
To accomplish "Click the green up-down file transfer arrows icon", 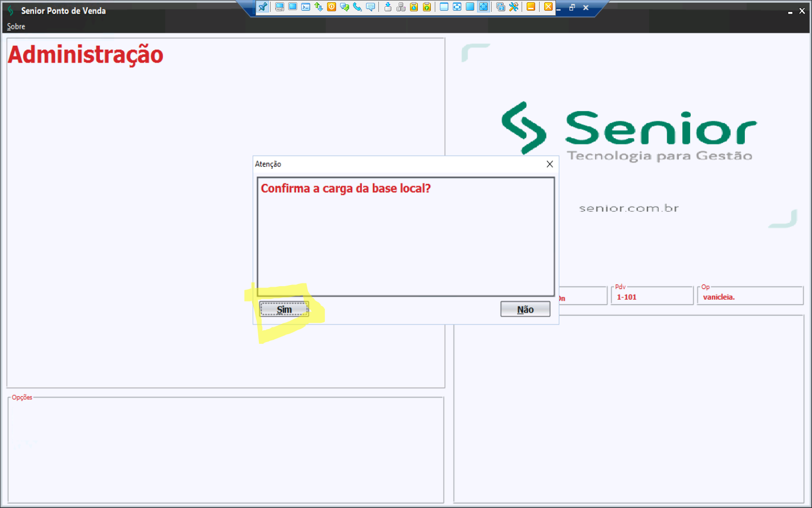I will [x=319, y=7].
